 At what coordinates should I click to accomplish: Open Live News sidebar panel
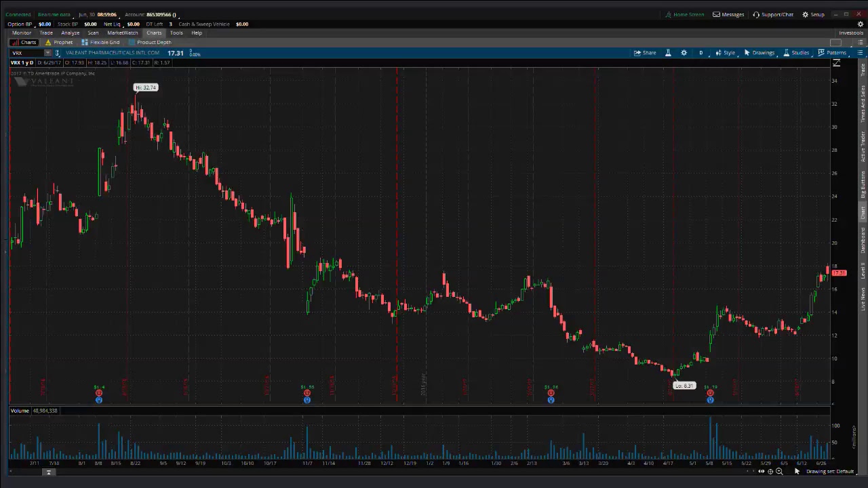(x=863, y=298)
